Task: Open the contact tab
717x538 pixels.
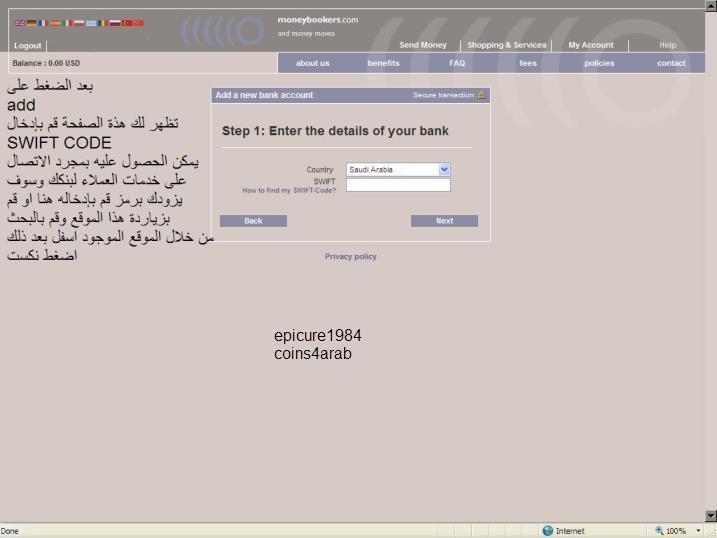Action: click(671, 63)
